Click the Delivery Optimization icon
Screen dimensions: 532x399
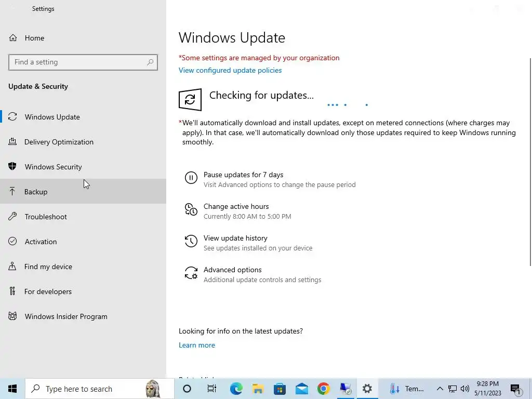point(12,142)
